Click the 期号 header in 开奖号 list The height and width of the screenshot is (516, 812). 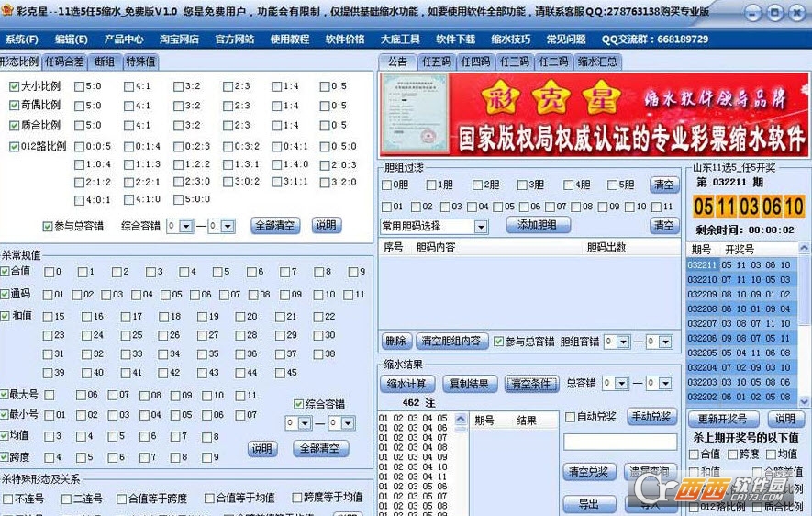[x=701, y=250]
